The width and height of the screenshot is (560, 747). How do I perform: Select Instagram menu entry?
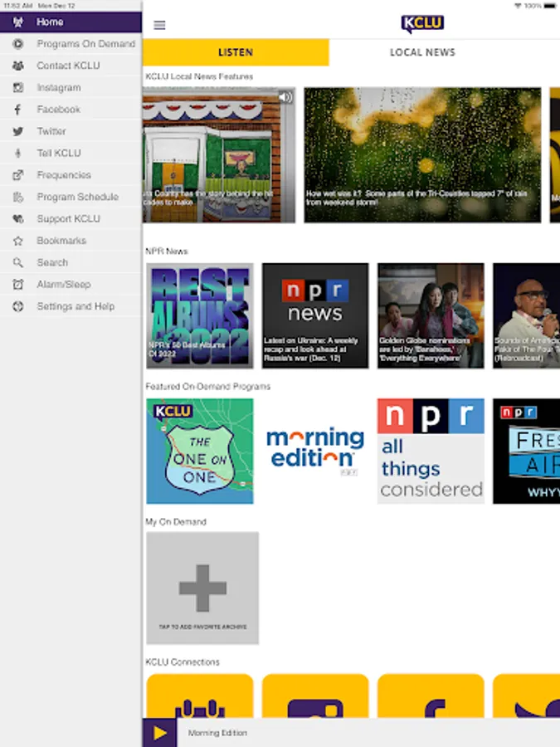[71, 88]
